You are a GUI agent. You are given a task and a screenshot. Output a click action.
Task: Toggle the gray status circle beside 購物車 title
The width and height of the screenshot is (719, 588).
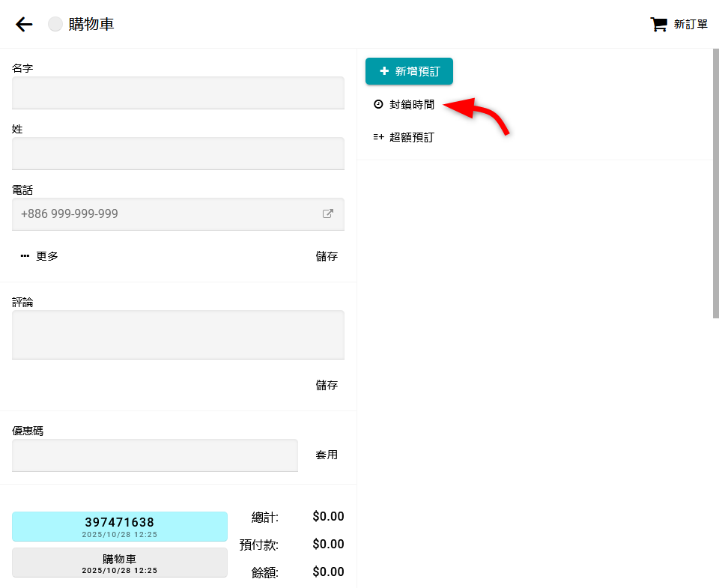click(55, 25)
